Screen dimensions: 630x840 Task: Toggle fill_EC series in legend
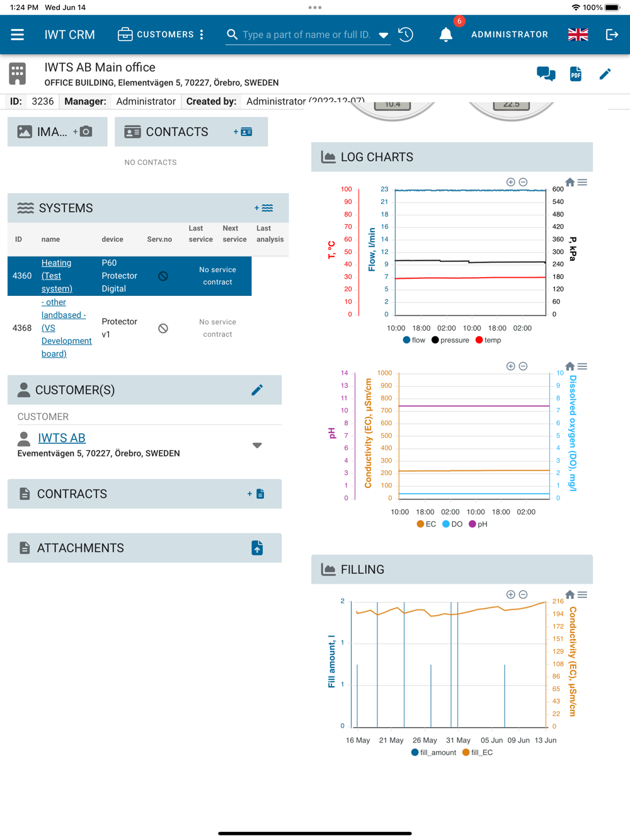pos(478,752)
